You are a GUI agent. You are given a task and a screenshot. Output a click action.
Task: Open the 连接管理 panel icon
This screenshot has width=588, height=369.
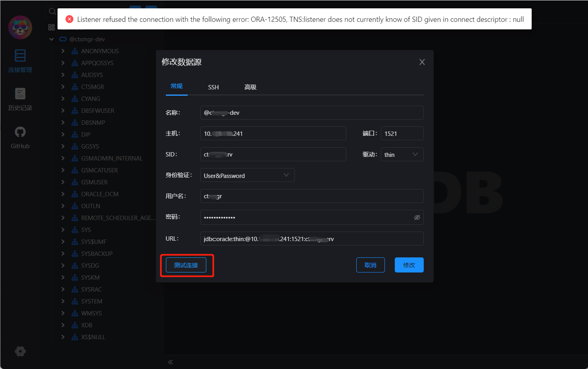pos(20,56)
